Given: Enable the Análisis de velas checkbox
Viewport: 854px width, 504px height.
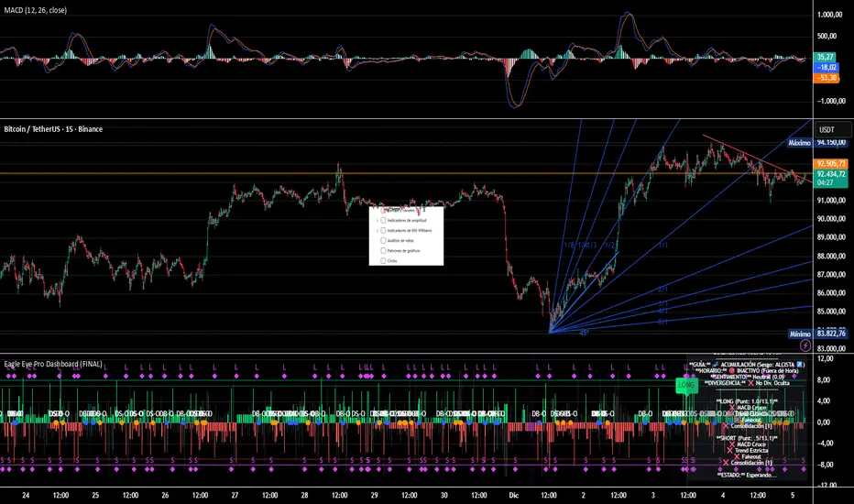Looking at the screenshot, I should pos(383,240).
